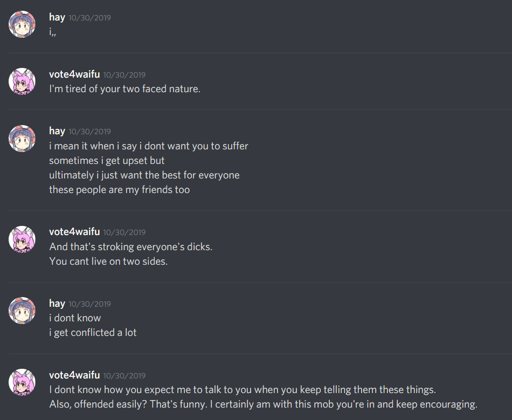Open hay's avatar beside "i dont know" message

[x=22, y=311]
